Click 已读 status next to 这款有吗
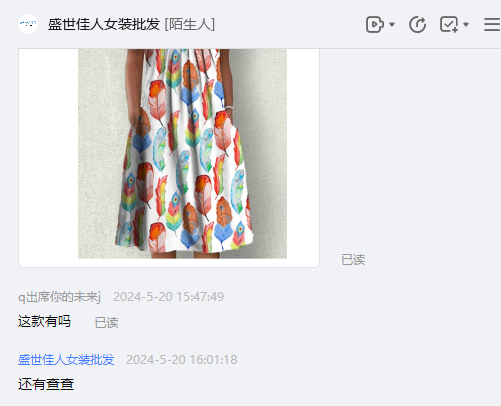501x406 pixels. click(x=106, y=323)
